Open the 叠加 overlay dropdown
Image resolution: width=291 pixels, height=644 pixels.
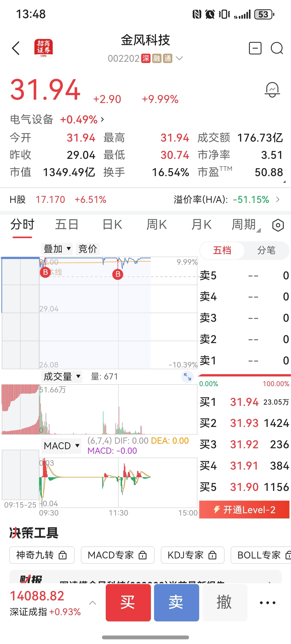57,249
